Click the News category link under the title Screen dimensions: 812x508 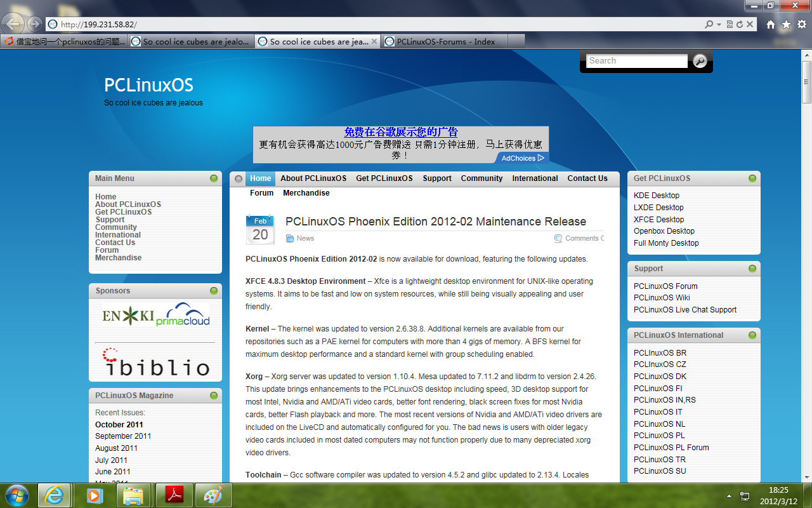305,239
